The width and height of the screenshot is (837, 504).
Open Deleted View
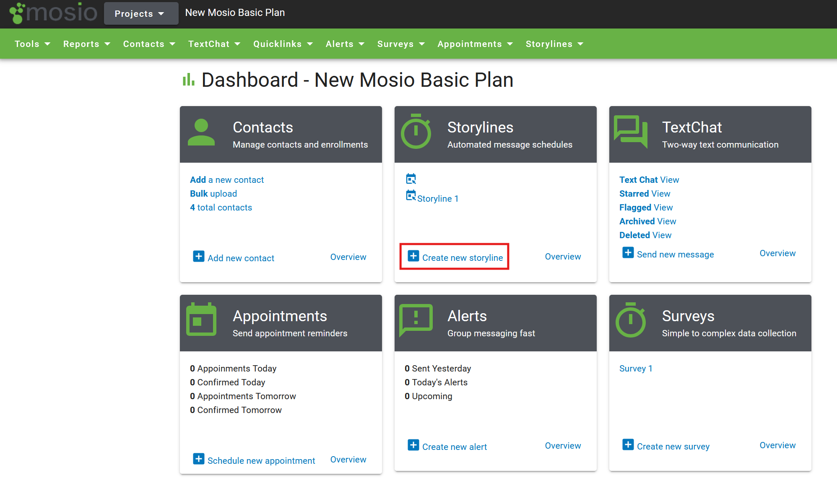[x=645, y=235]
